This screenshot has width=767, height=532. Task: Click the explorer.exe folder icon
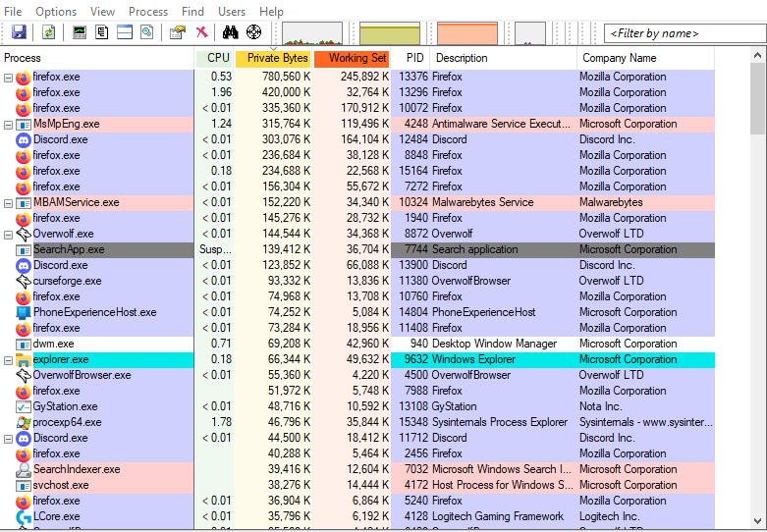tap(24, 360)
